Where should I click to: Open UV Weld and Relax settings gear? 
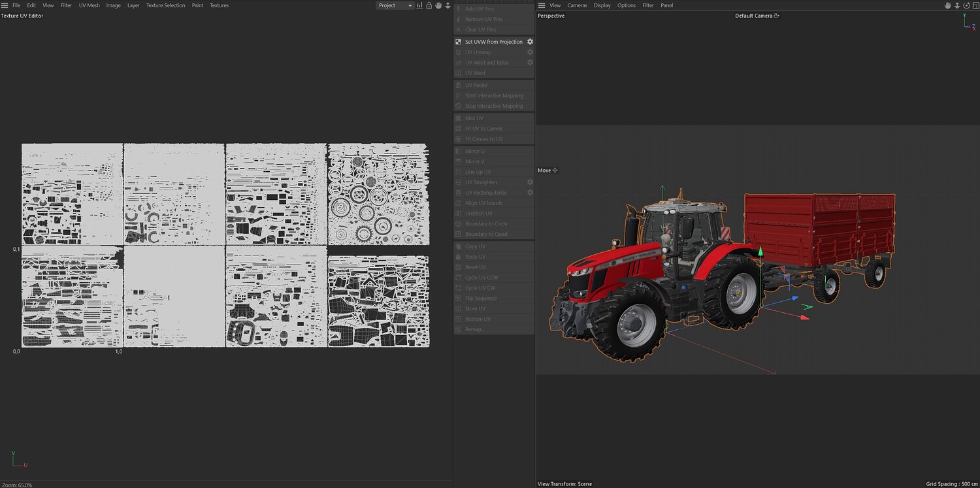tap(530, 63)
